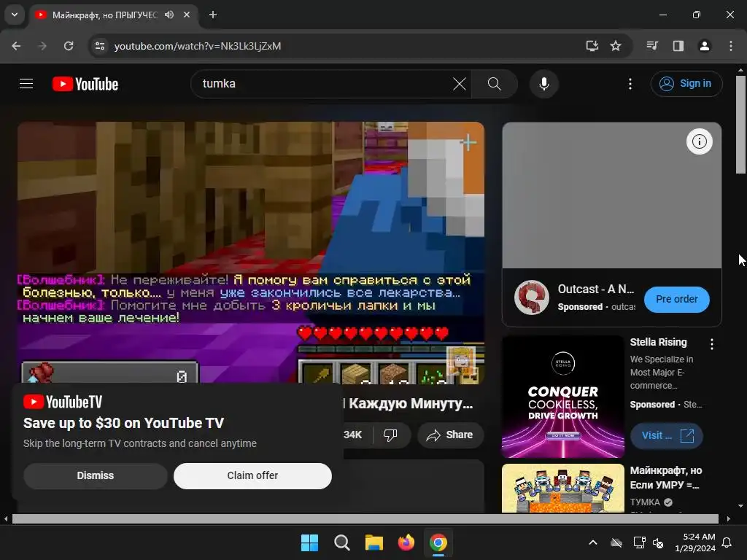Open the ТУМКА channel name
This screenshot has height=560, width=747.
point(645,502)
